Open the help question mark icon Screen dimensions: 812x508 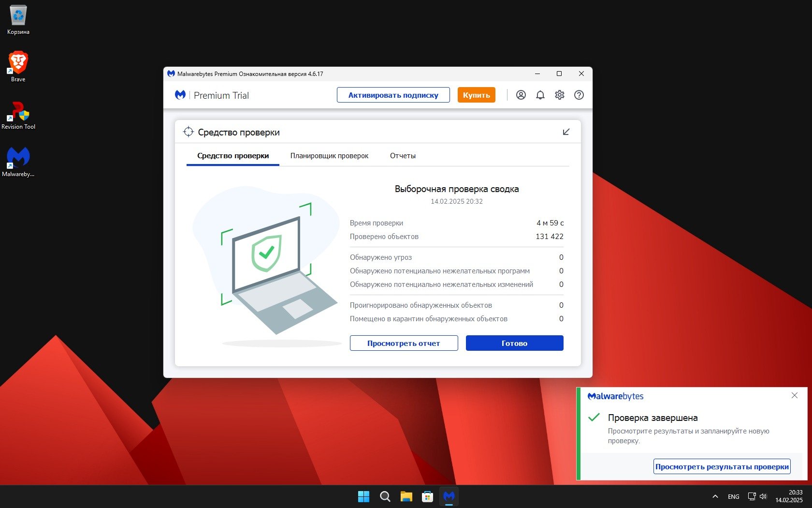click(x=579, y=95)
